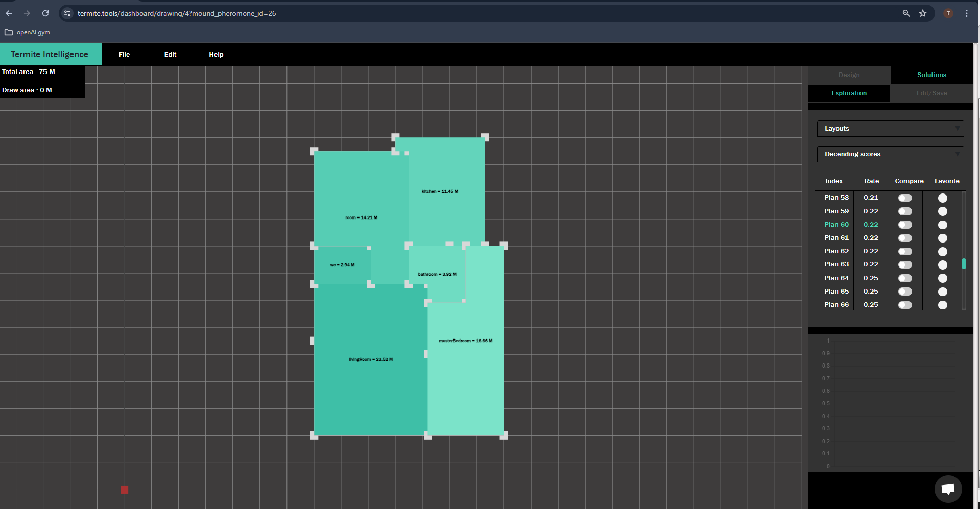Select the wc area in floor plan
The width and height of the screenshot is (980, 509).
pos(342,265)
